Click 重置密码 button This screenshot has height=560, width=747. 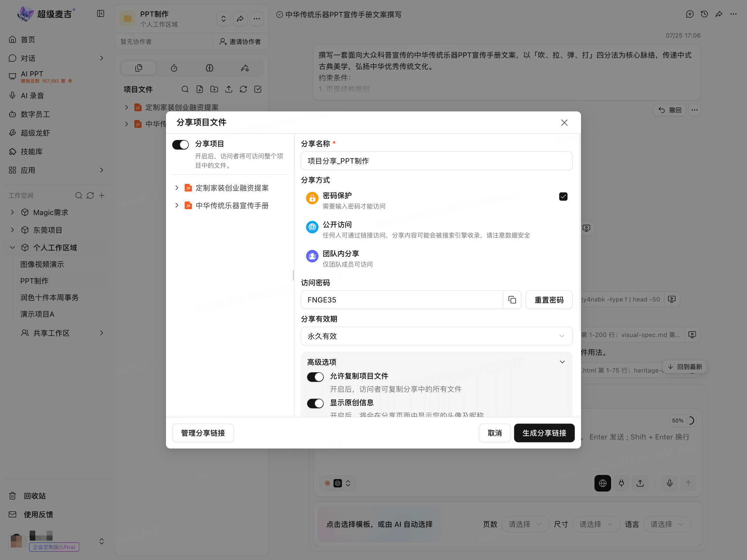tap(549, 300)
